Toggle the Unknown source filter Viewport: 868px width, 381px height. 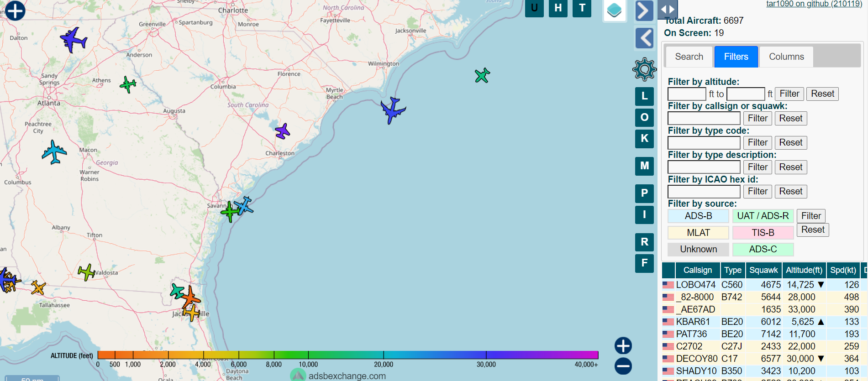(698, 249)
